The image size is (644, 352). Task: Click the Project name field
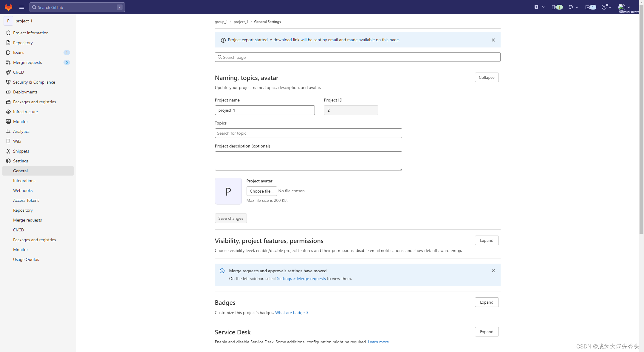(265, 110)
